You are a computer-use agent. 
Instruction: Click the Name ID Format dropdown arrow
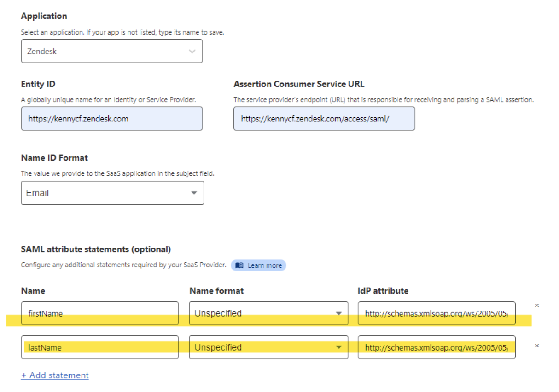[192, 193]
